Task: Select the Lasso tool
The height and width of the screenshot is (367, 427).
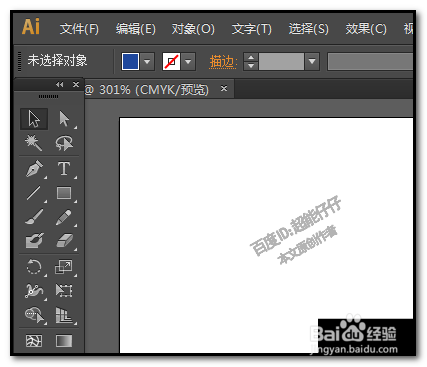Action: point(64,143)
